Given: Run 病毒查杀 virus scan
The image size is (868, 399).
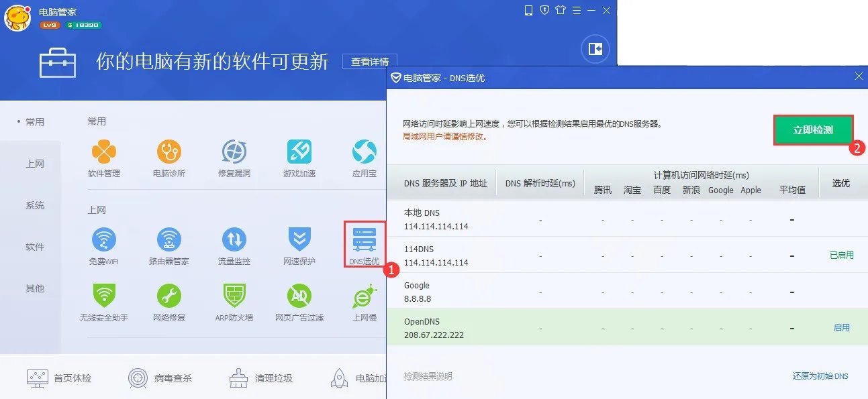Looking at the screenshot, I should coord(161,378).
